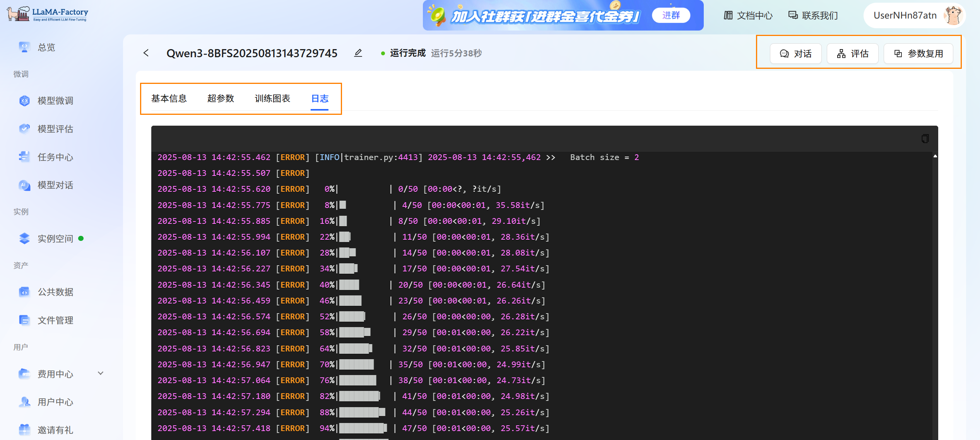This screenshot has height=440, width=980.
Task: Click the 参数复用 button
Action: pyautogui.click(x=918, y=54)
